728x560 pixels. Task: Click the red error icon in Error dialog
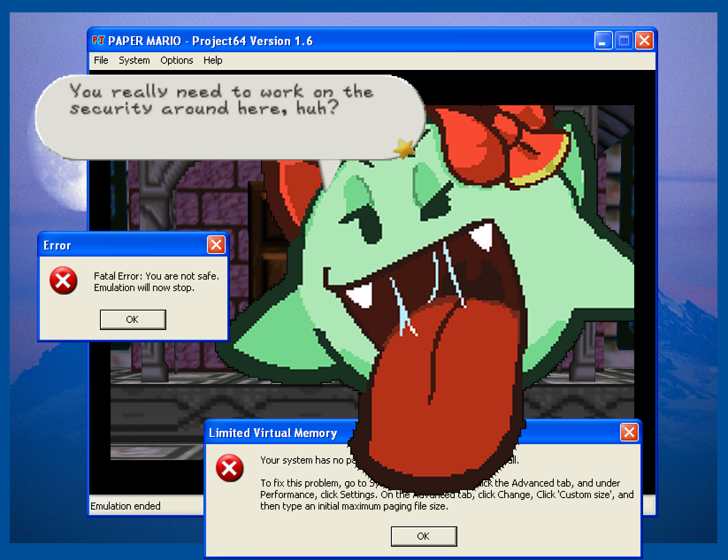(63, 280)
